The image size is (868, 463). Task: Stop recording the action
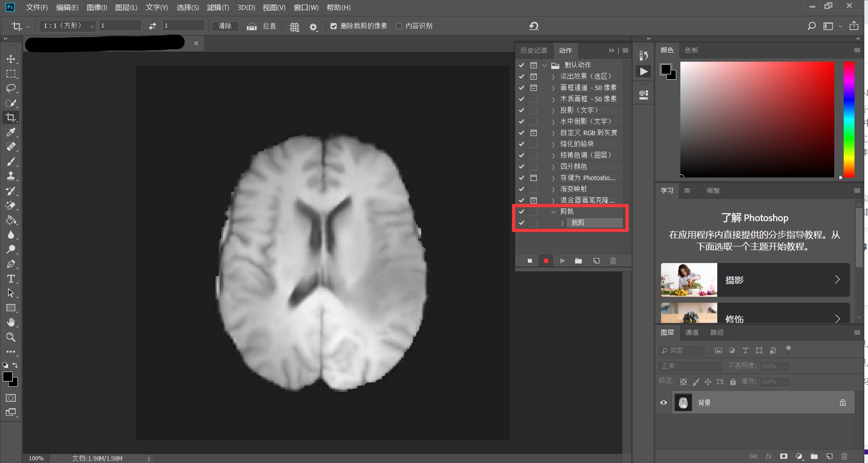(x=530, y=261)
